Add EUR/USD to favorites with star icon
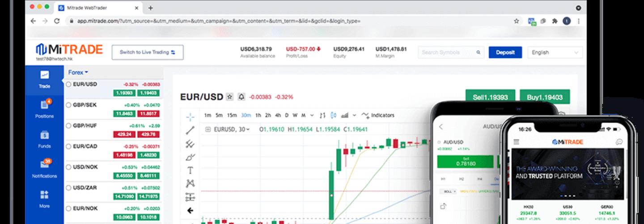Image resolution: width=644 pixels, height=224 pixels. pos(229,97)
